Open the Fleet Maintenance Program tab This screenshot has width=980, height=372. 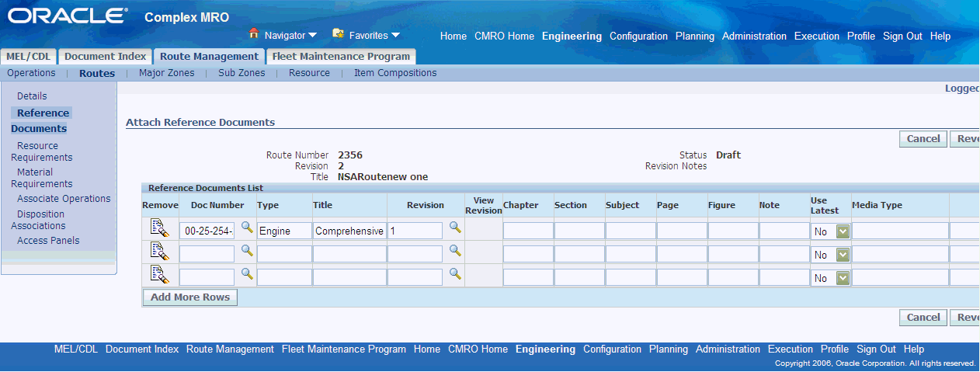tap(341, 57)
